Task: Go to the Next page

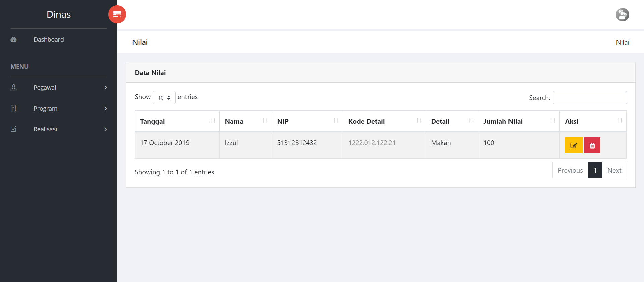Action: (614, 170)
